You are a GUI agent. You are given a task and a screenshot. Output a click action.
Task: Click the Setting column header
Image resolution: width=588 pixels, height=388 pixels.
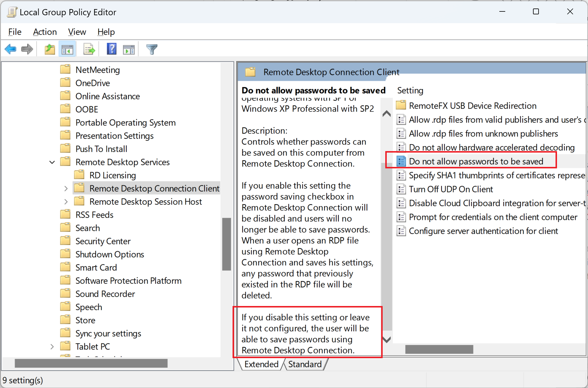[x=410, y=90]
